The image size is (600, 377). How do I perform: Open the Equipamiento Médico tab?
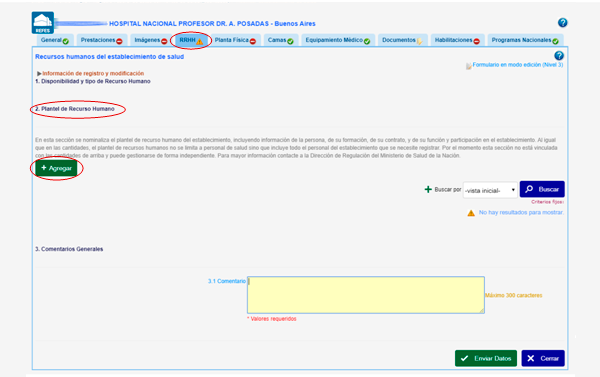coord(338,40)
